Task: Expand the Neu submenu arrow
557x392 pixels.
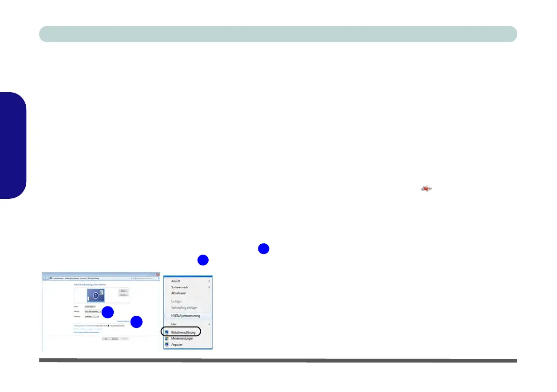Action: [x=209, y=324]
